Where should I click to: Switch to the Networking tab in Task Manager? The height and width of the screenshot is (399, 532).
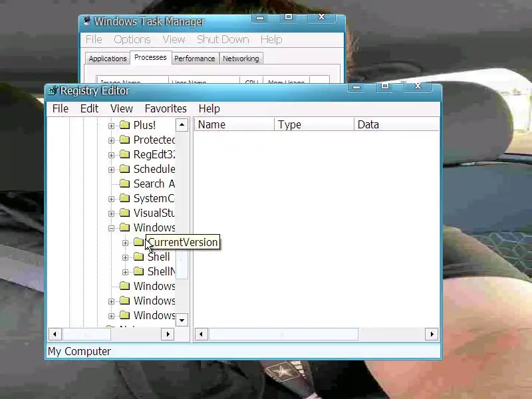click(x=241, y=59)
